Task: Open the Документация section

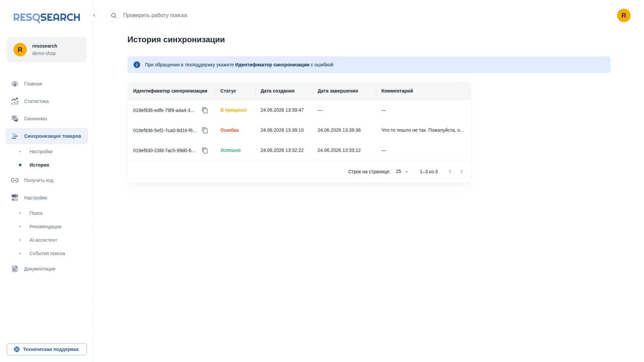Action: pyautogui.click(x=47, y=269)
